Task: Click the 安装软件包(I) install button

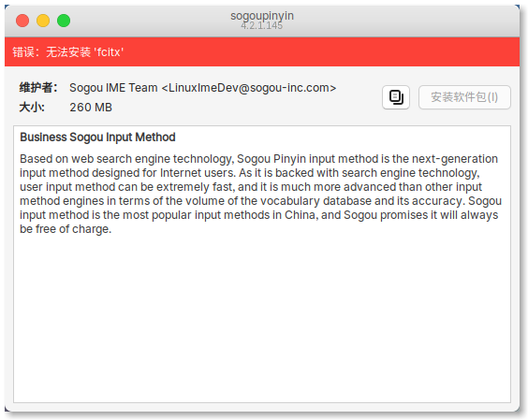Action: (464, 97)
